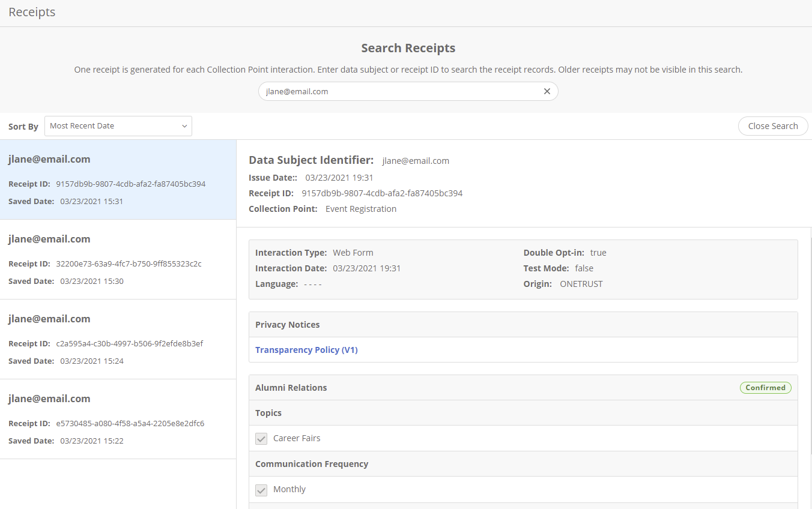Click the Confirmed status badge

coord(765,388)
